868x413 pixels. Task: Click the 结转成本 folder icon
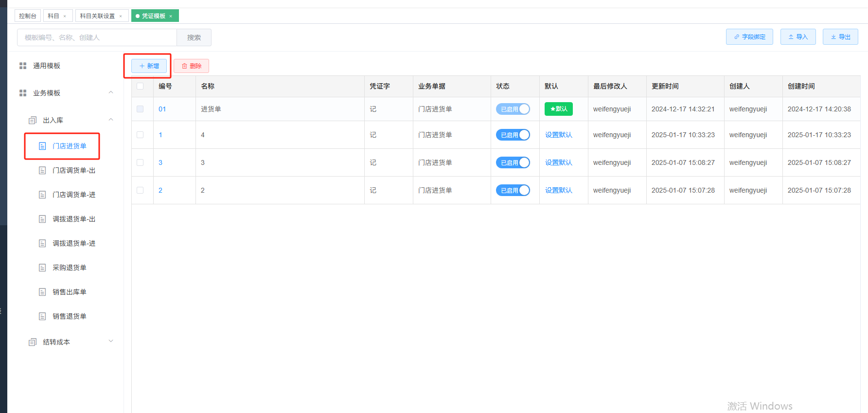(x=33, y=342)
